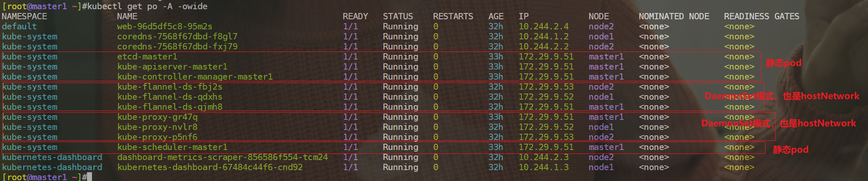The image size is (868, 181).
Task: Click readiness gates <none> in coredns-7568f67dbd-f8gl7 row
Action: coord(739,36)
